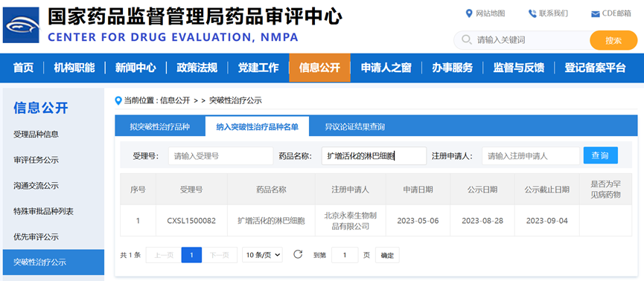
Task: Click the 确定 page jump button
Action: click(x=387, y=255)
